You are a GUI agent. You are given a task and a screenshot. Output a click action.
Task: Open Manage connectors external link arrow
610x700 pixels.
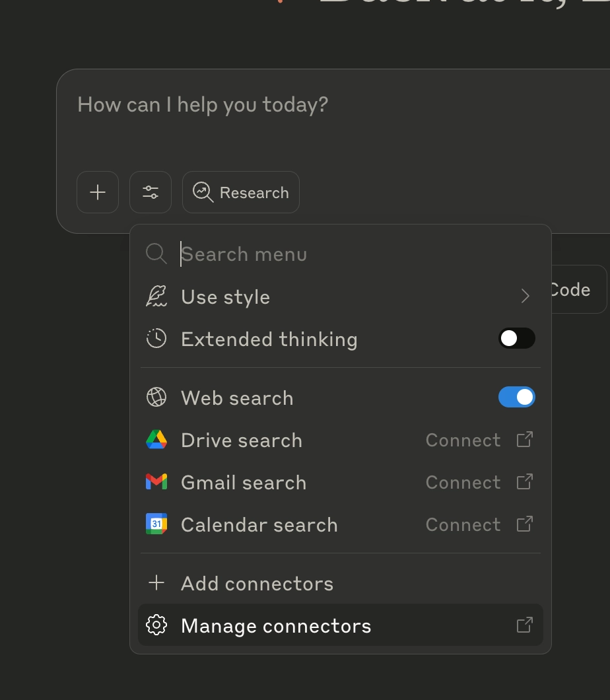coord(524,625)
